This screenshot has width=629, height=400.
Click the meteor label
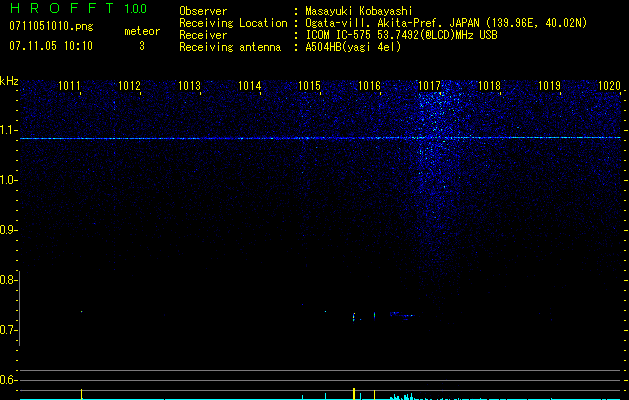[142, 31]
